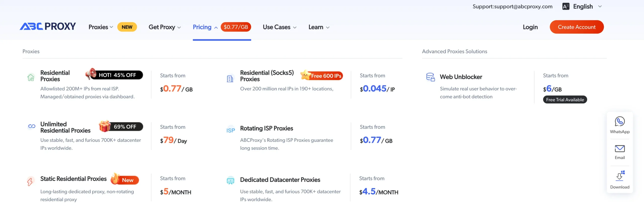Image resolution: width=644 pixels, height=214 pixels.
Task: Click the 'Advanced Proxies Solutions' heading
Action: pyautogui.click(x=455, y=51)
